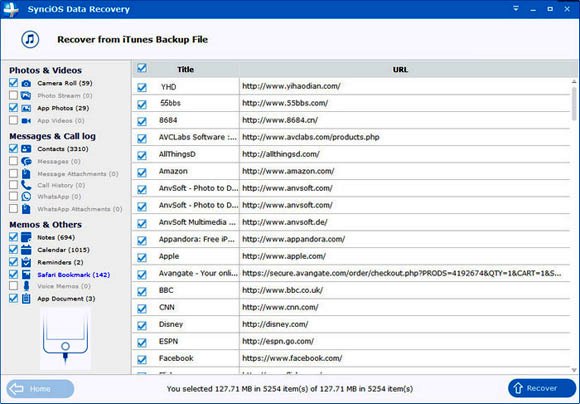Check the Photo Stream checkbox
Image resolution: width=580 pixels, height=404 pixels.
[x=13, y=95]
